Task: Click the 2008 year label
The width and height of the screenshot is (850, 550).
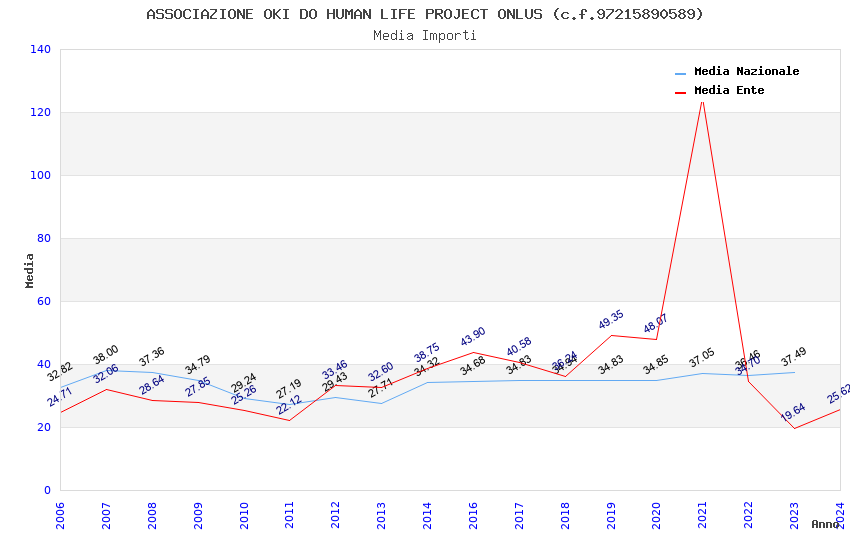Action: coord(152,515)
